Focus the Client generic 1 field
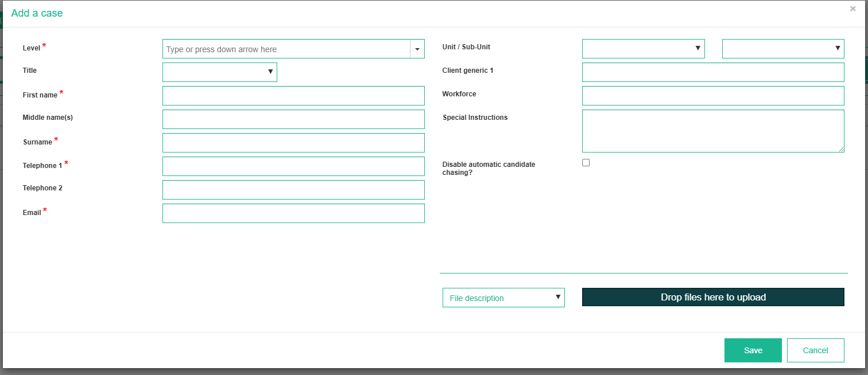Viewport: 868px width, 375px height. point(713,72)
